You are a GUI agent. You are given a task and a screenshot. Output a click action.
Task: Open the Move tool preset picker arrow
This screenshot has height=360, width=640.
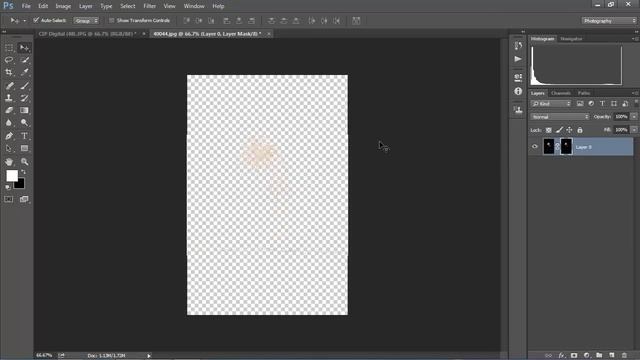tap(24, 20)
